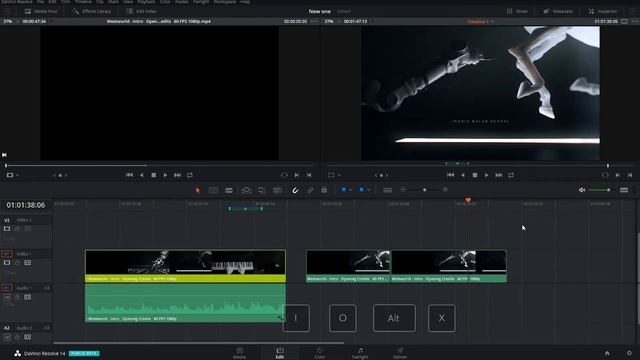
Task: Toggle loop playback in source viewer
Action: click(190, 175)
